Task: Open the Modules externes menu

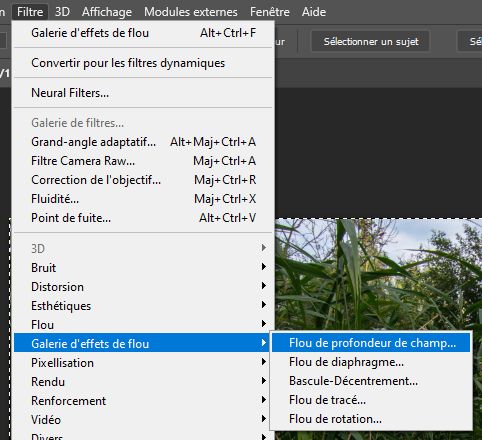Action: click(x=191, y=12)
